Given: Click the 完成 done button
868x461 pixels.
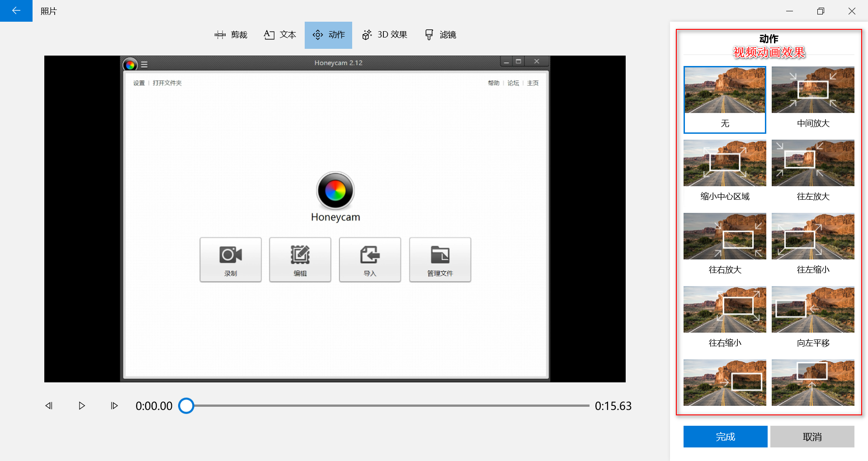Looking at the screenshot, I should coord(725,437).
